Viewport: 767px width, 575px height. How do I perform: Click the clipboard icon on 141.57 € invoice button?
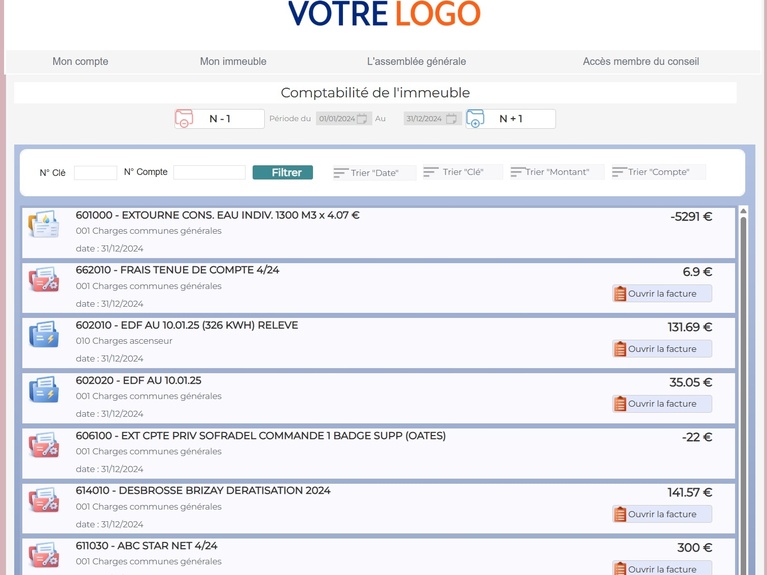click(x=620, y=514)
